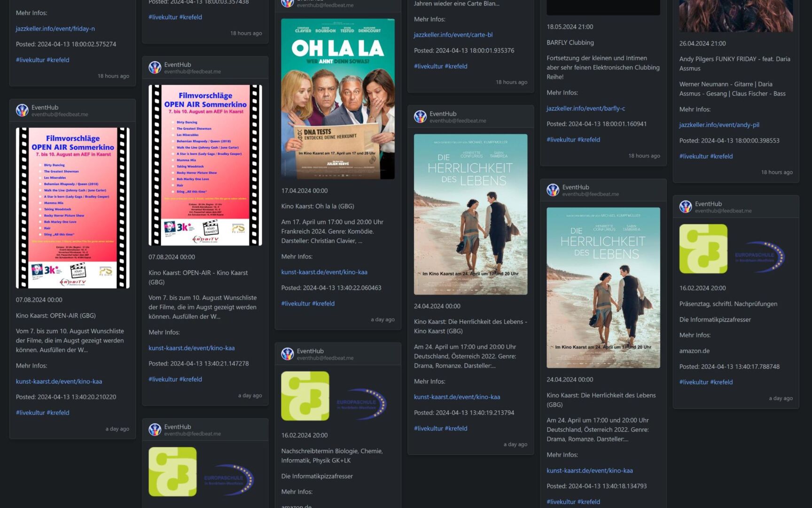Click eventhub@feedbeat.me handle on 'OPEN-AIR - Kino Kaarst (GBG)' post
This screenshot has width=812, height=508.
point(193,71)
